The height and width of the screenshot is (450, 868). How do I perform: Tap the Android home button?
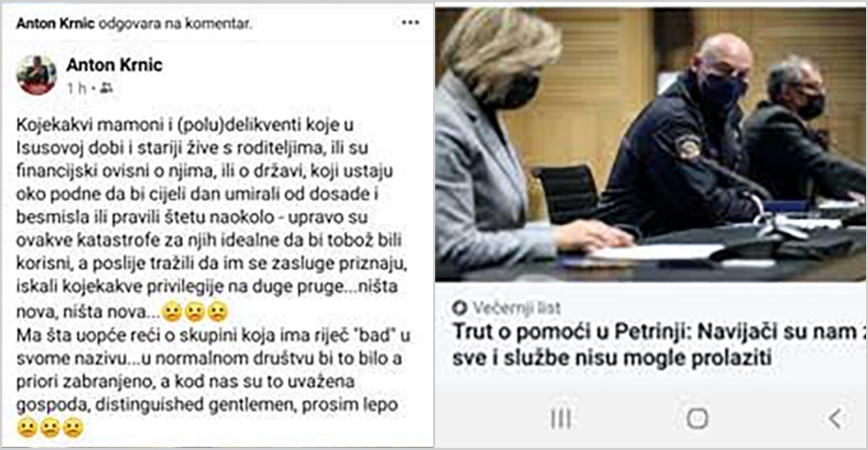[x=697, y=418]
